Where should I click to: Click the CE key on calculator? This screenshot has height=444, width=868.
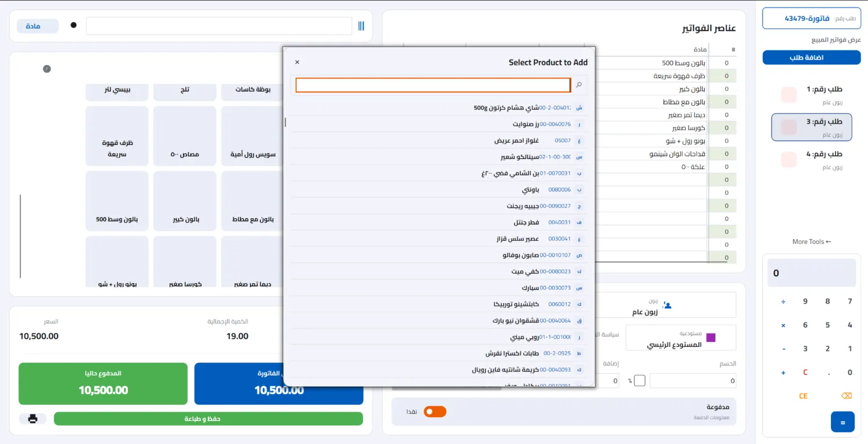click(x=803, y=396)
